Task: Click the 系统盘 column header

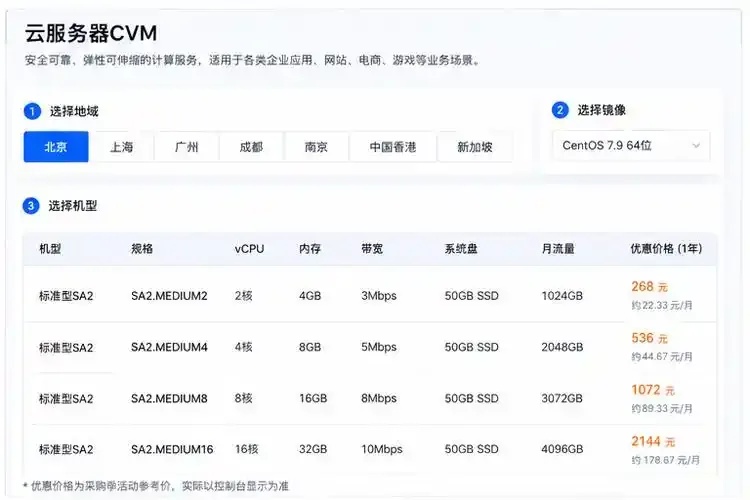Action: click(x=461, y=249)
